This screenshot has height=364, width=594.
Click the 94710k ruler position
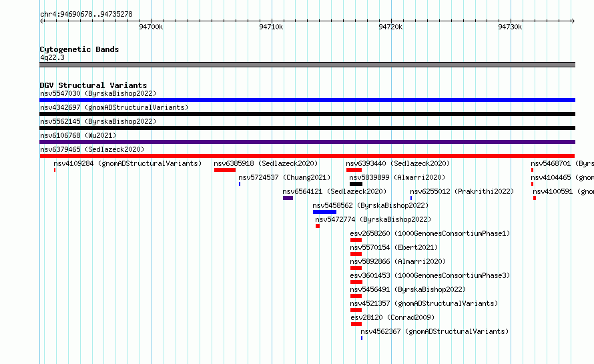coord(271,27)
